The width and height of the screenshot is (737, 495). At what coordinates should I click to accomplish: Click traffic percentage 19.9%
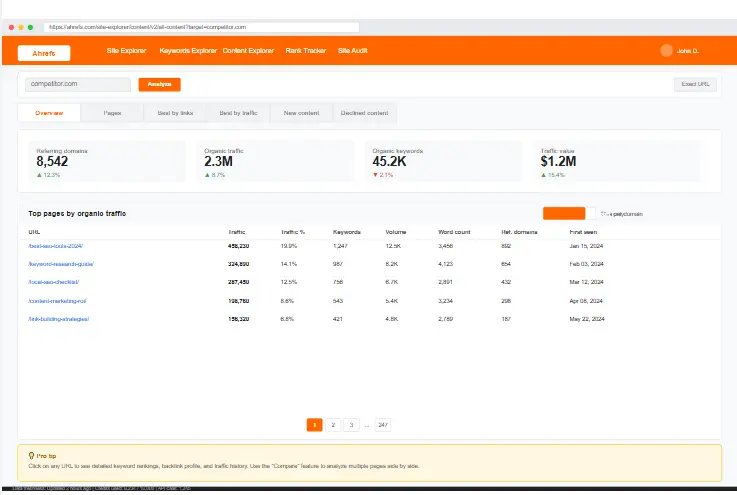(289, 246)
